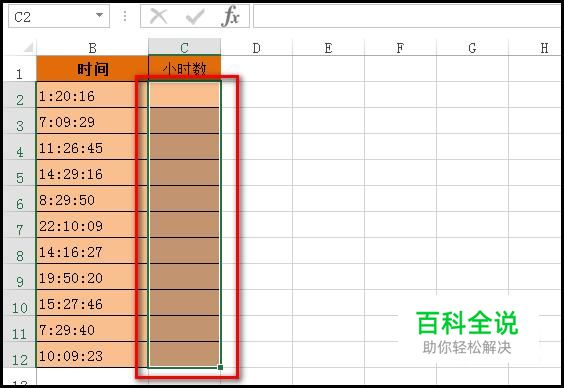Select row 2 header
Image resolution: width=564 pixels, height=388 pixels.
tap(20, 95)
